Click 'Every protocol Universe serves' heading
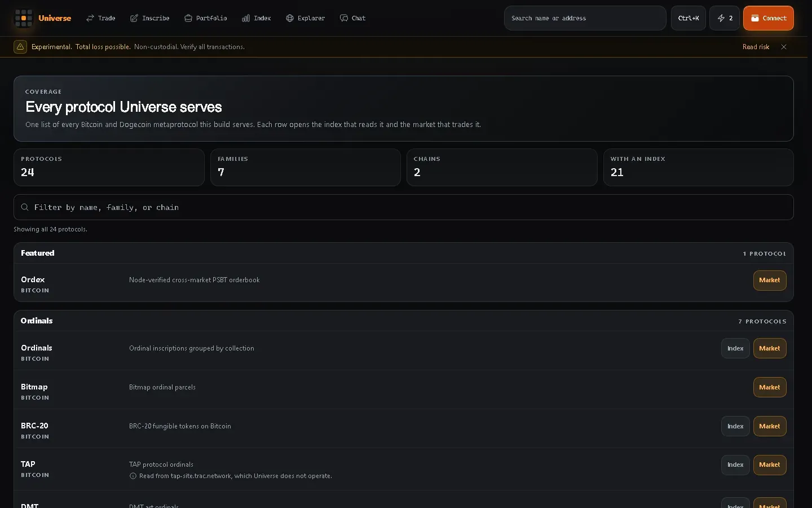The width and height of the screenshot is (812, 508). [x=123, y=107]
